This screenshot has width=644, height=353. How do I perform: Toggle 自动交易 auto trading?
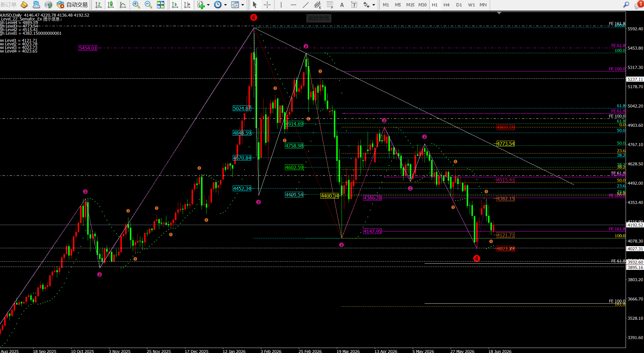[x=72, y=5]
